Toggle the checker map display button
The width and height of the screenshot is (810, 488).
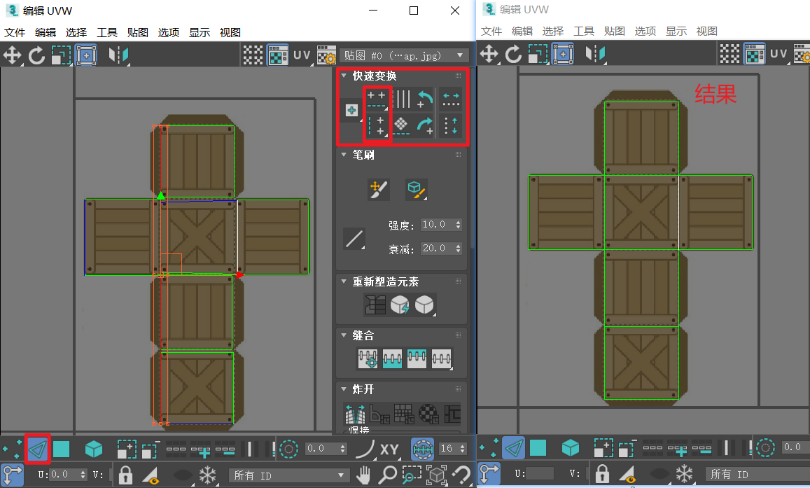(x=253, y=55)
